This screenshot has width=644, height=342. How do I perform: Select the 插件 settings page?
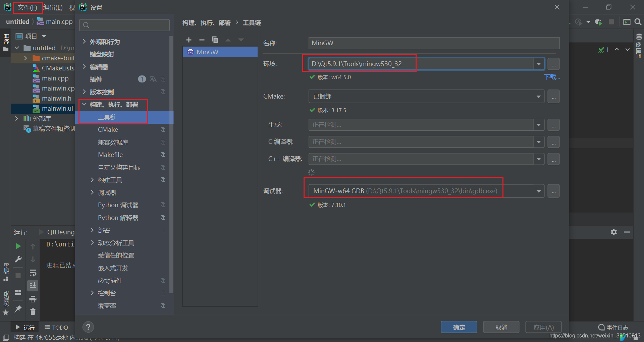coord(96,79)
